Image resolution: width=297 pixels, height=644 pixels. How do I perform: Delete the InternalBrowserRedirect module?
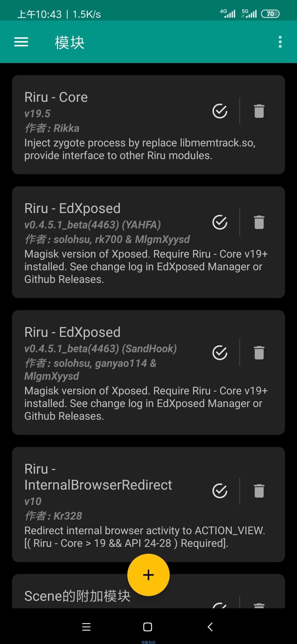tap(259, 491)
